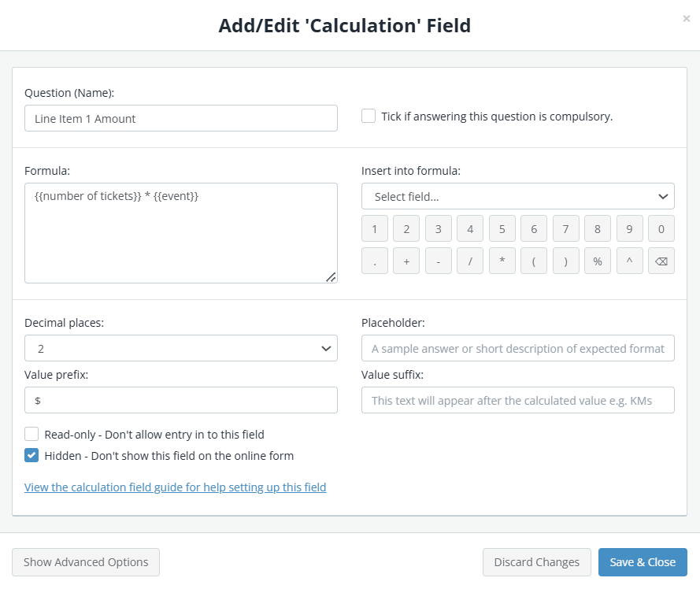Open the calculation field guide link
The width and height of the screenshot is (700, 589).
pyautogui.click(x=175, y=487)
